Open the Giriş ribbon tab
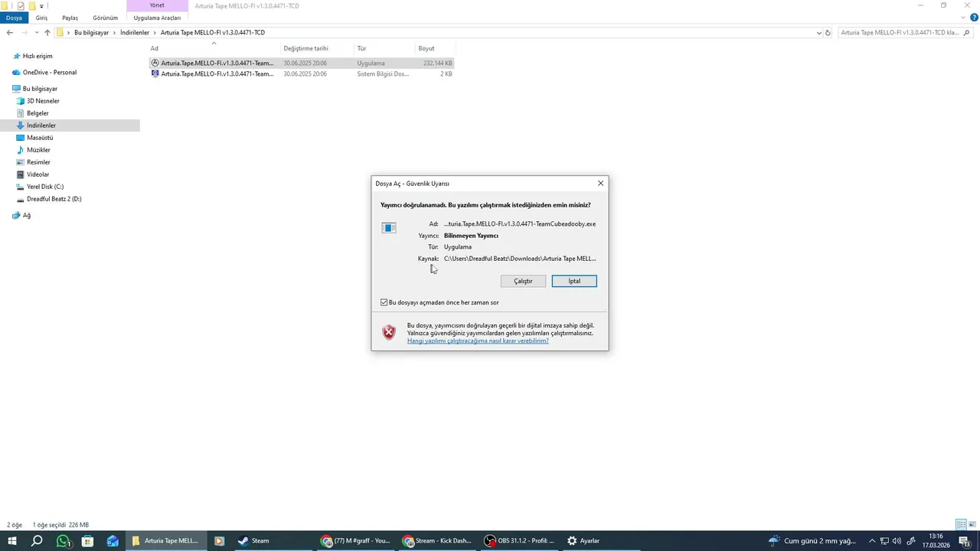This screenshot has height=551, width=980. coord(41,18)
